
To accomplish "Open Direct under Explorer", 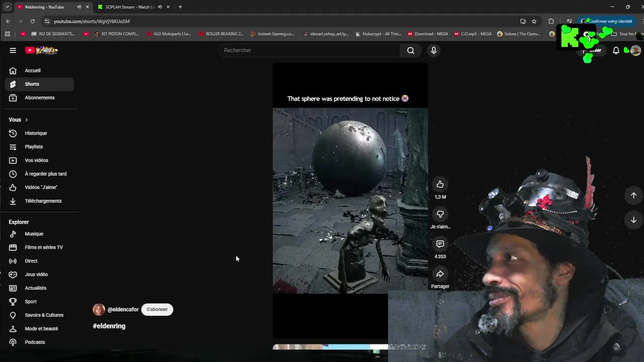I will click(x=39, y=261).
